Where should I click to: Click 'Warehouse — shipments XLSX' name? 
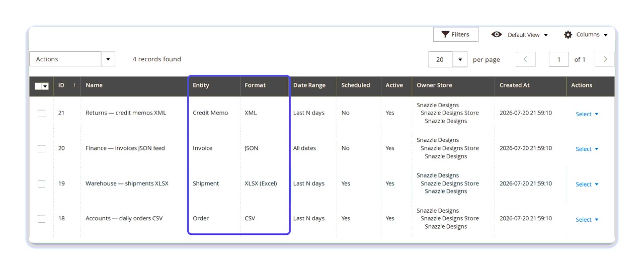[127, 184]
